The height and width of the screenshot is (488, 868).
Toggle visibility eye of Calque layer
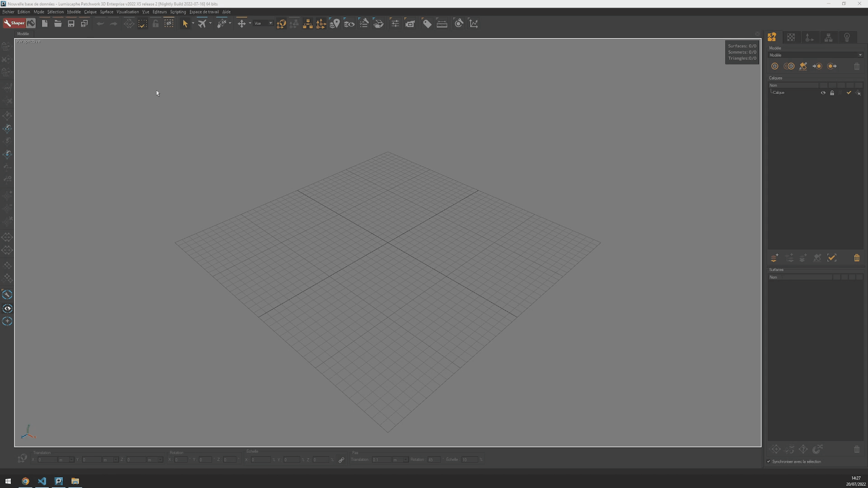point(823,93)
